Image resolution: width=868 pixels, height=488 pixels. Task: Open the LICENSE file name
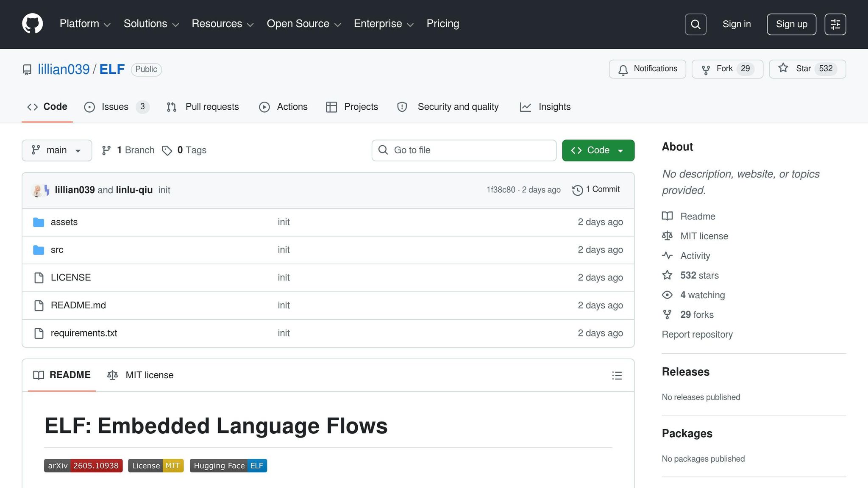coord(71,277)
